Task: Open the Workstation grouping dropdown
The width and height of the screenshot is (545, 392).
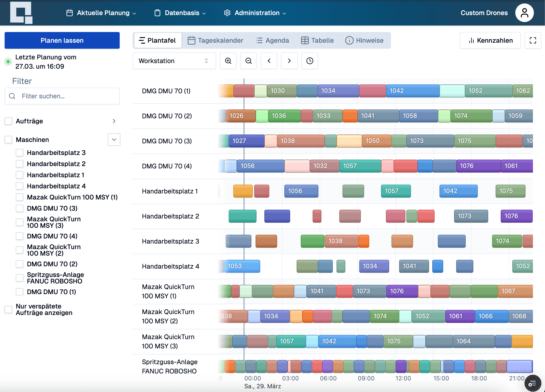Action: pyautogui.click(x=174, y=61)
